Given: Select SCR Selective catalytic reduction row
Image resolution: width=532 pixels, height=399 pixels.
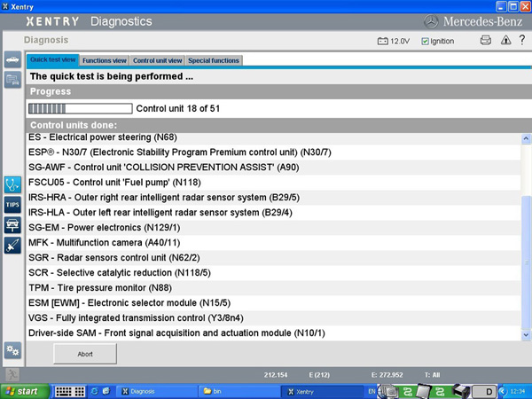Looking at the screenshot, I should pos(273,273).
